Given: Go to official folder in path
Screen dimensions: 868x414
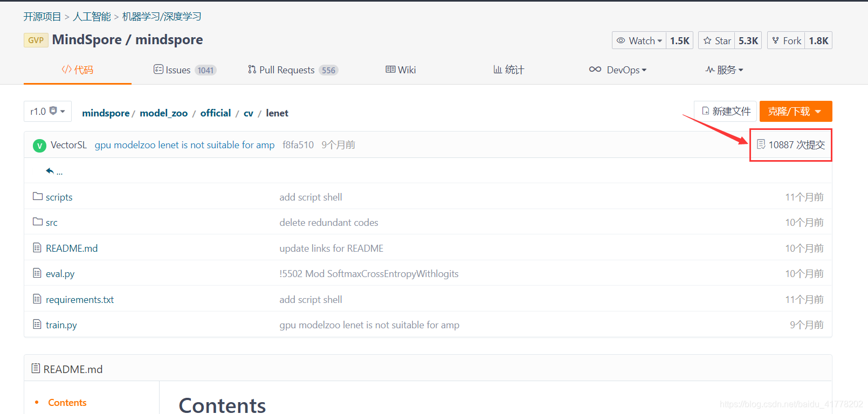Looking at the screenshot, I should click(216, 113).
